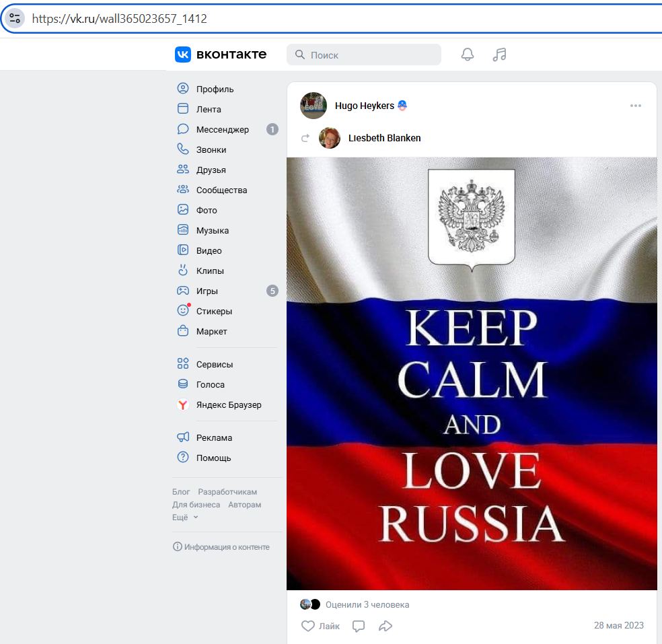Share the post with arrow icon

pos(385,626)
